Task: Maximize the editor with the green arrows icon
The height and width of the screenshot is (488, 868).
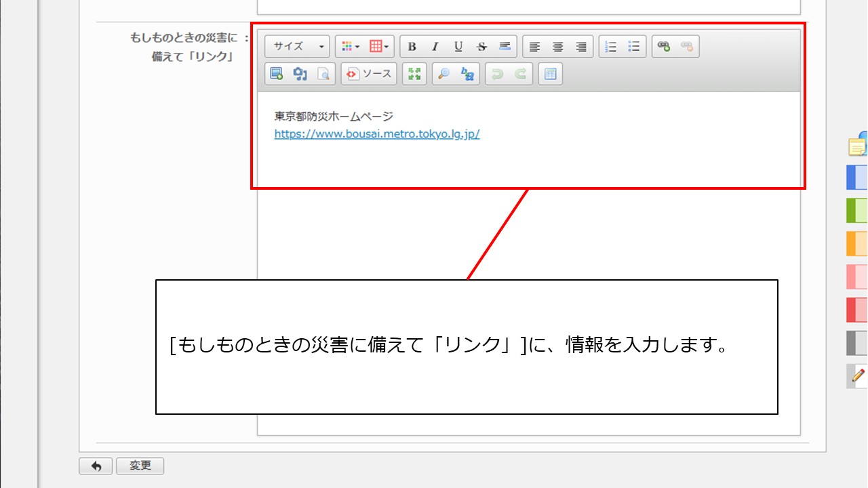Action: click(414, 74)
